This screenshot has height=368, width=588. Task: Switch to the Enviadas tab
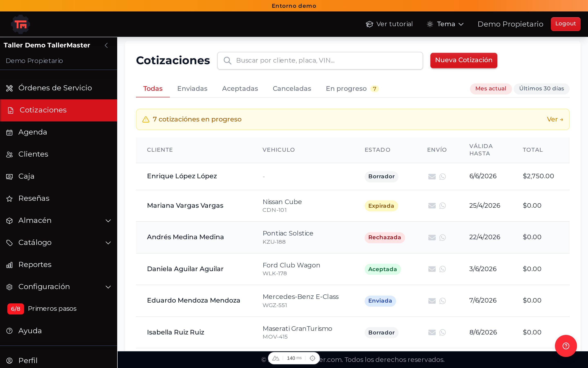click(x=192, y=89)
